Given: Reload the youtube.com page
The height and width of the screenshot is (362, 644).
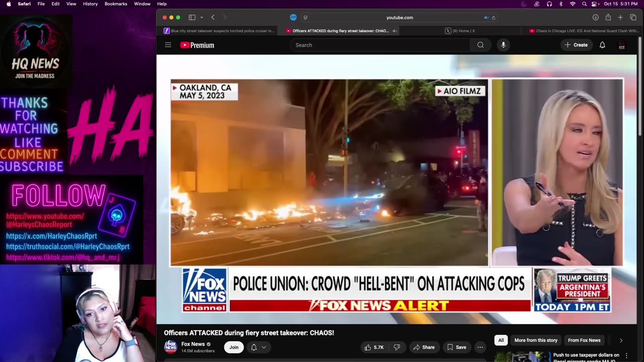Looking at the screenshot, I should pyautogui.click(x=494, y=17).
